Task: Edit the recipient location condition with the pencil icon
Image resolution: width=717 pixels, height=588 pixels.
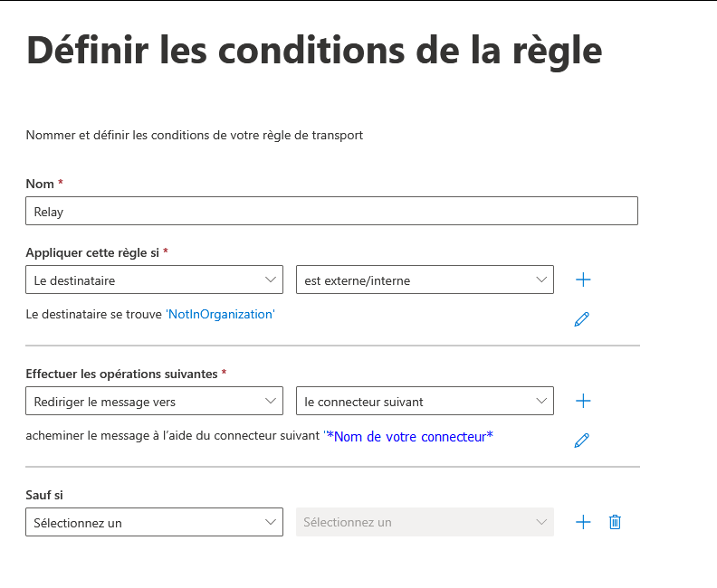Action: tap(581, 319)
